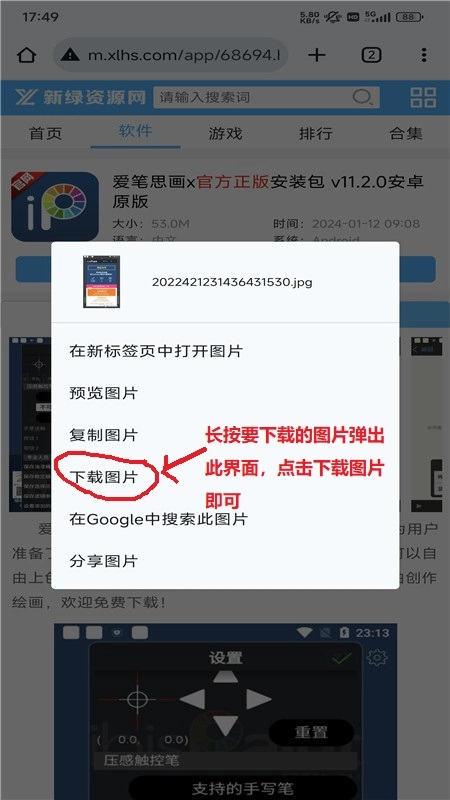The width and height of the screenshot is (450, 800).
Task: Tap the browser home icon
Action: pos(26,55)
